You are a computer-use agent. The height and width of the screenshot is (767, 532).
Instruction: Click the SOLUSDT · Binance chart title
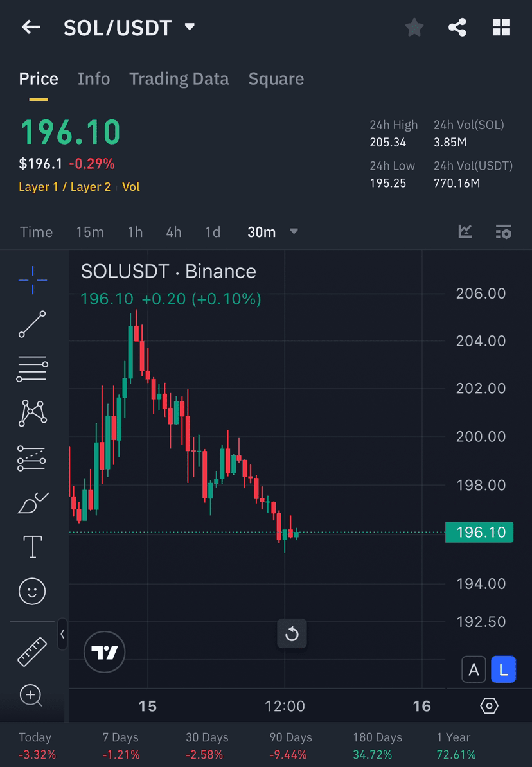[168, 271]
